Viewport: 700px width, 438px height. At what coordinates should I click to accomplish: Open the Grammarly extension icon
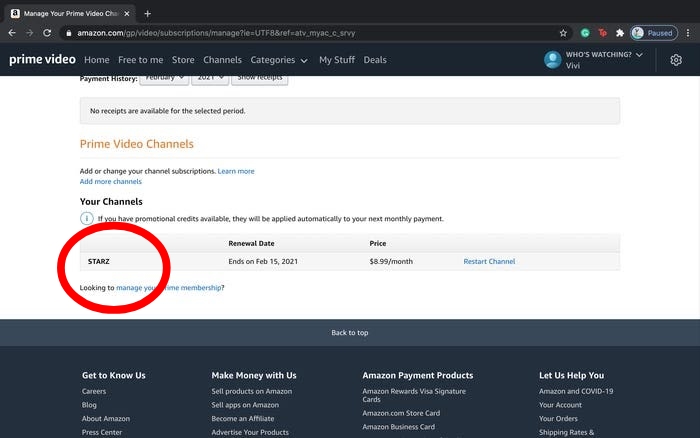pos(585,33)
